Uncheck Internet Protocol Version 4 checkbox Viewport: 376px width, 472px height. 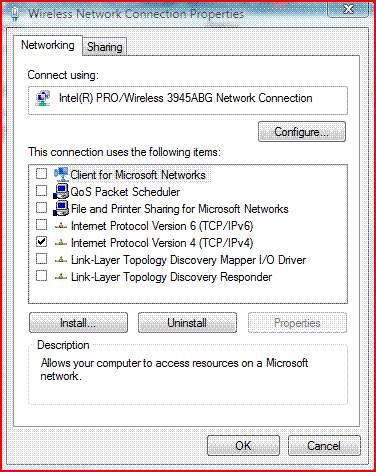click(x=42, y=241)
